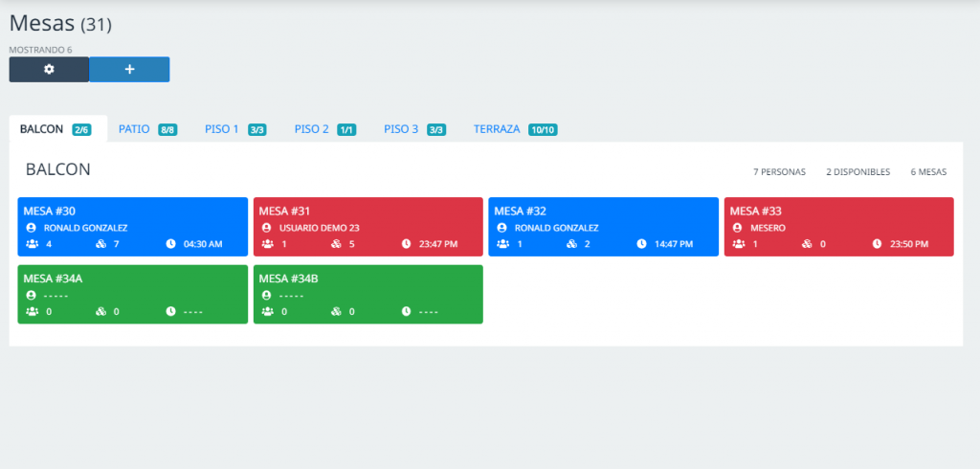Click the products icon on Mesa #33
980x469 pixels.
click(807, 244)
